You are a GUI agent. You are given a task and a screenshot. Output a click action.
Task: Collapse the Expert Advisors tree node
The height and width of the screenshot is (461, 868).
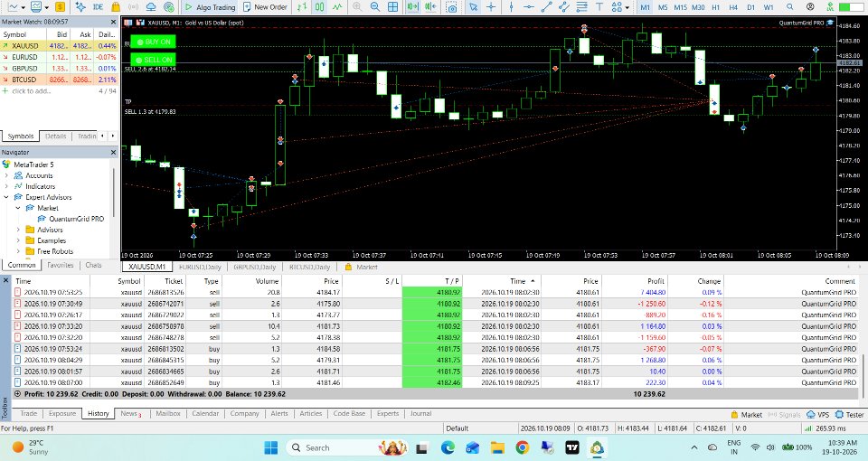pos(6,197)
